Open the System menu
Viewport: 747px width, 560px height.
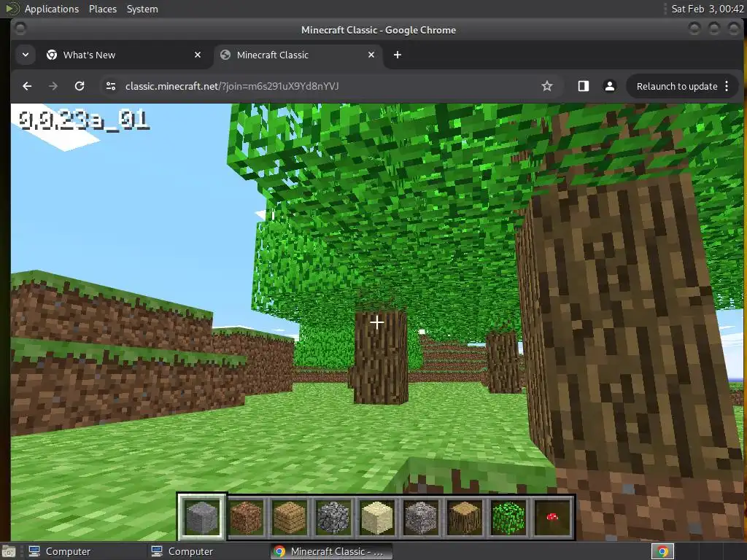coord(142,9)
